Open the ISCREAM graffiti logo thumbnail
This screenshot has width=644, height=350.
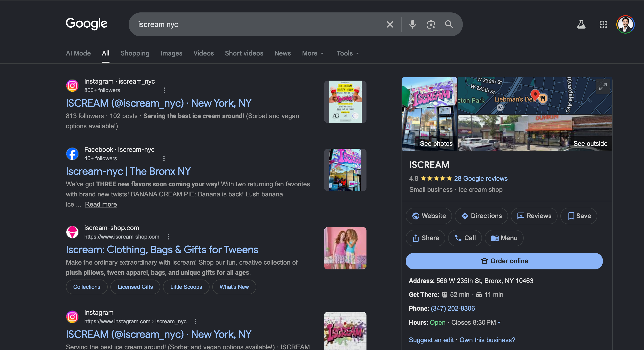pos(345,331)
